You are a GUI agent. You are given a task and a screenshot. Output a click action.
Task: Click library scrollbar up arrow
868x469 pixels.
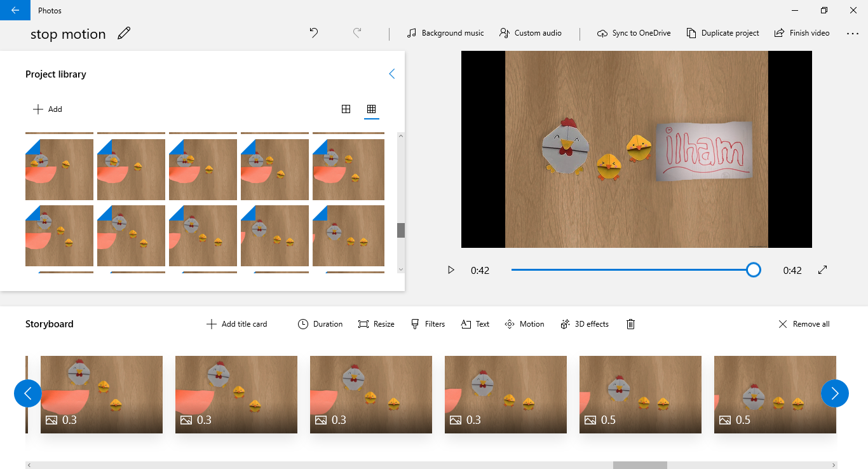pyautogui.click(x=401, y=137)
